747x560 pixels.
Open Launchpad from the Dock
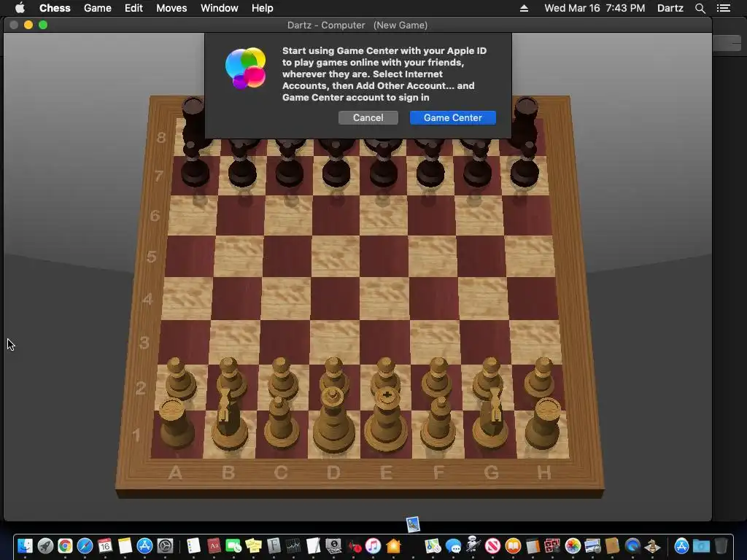coord(45,545)
